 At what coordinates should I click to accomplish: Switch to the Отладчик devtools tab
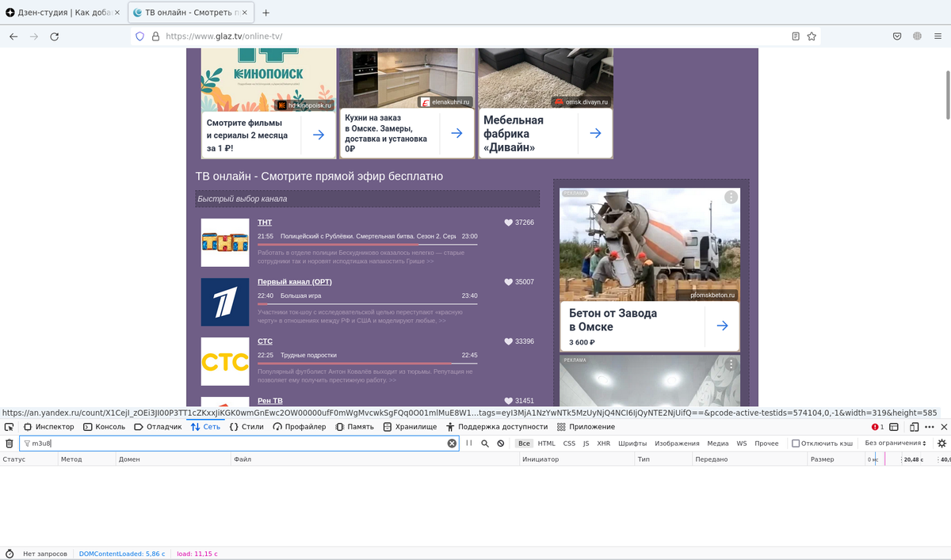[158, 427]
